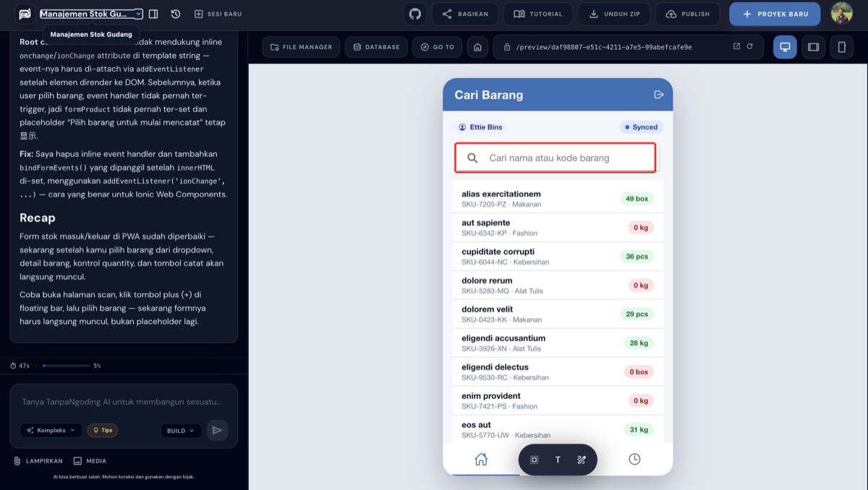Open the aut sapiente item row
The height and width of the screenshot is (490, 868).
(x=558, y=227)
